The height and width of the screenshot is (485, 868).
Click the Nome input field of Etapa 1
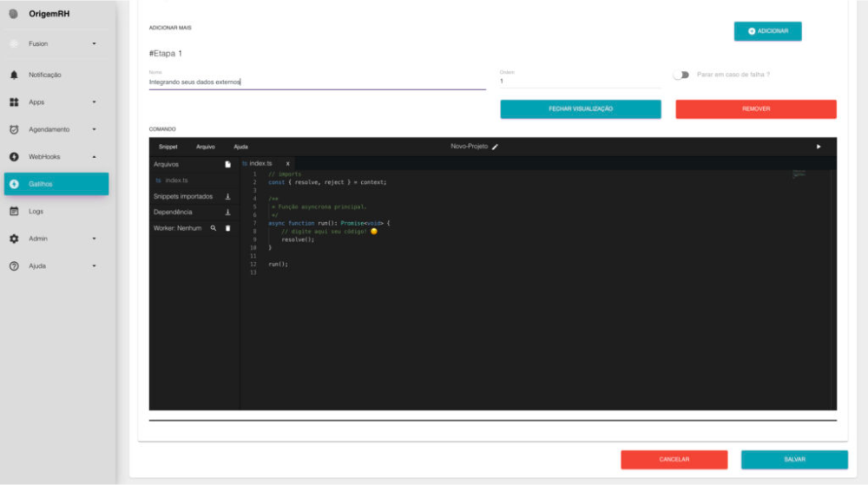(317, 82)
